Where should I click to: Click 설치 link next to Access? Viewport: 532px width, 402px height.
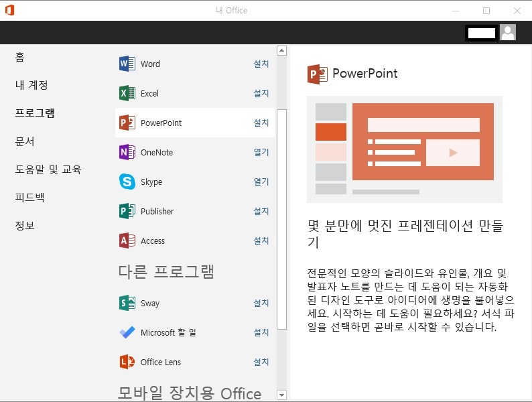(261, 241)
